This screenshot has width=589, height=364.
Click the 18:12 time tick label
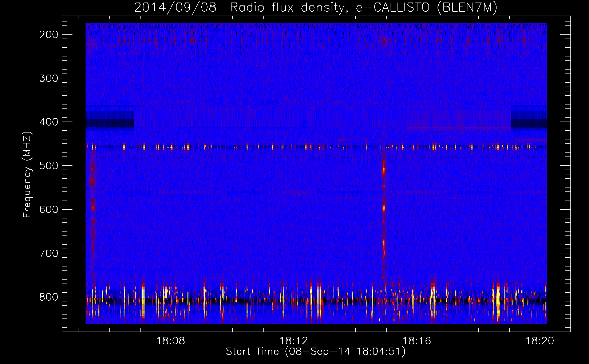[294, 341]
